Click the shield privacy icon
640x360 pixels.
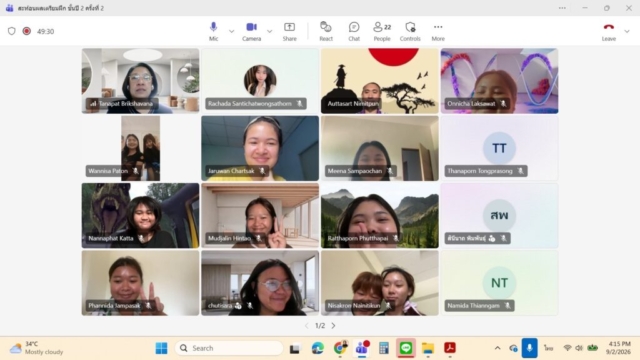point(11,31)
